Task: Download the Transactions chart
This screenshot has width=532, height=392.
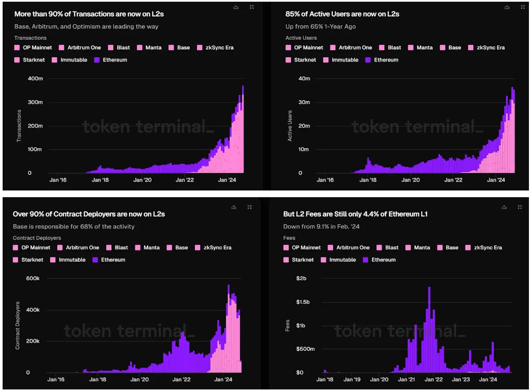Action: pyautogui.click(x=236, y=7)
